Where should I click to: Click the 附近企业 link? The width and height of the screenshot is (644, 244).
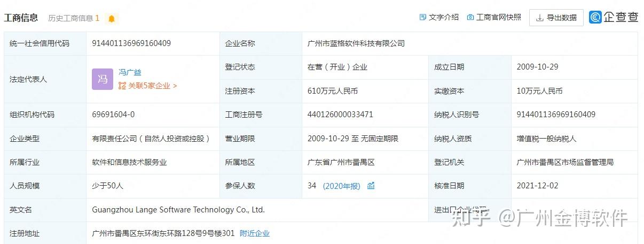click(255, 233)
